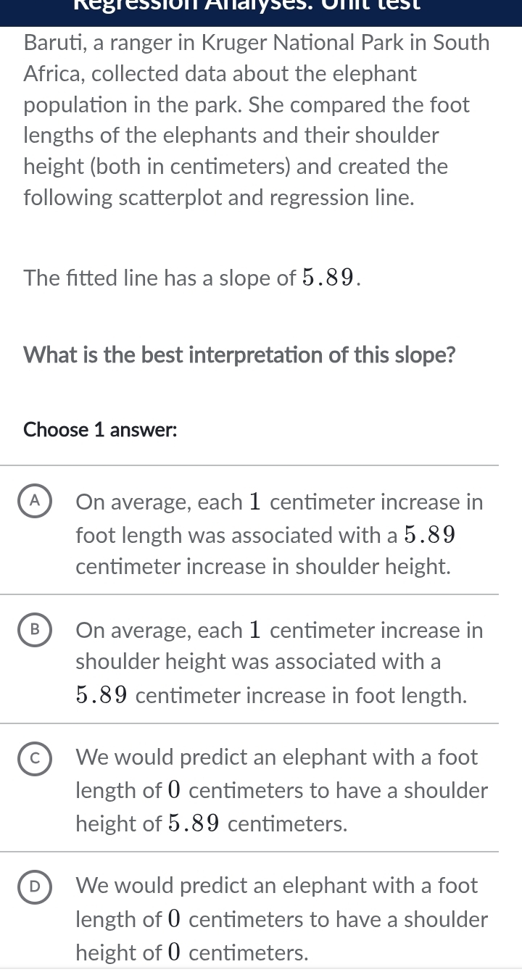This screenshot has height=980, width=522.
Task: Select the circle labeled A
Action: pyautogui.click(x=35, y=502)
